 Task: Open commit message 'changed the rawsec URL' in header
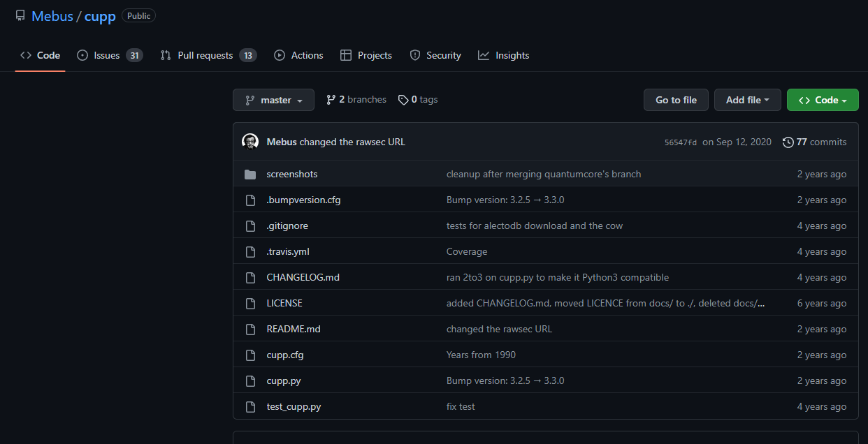(352, 142)
